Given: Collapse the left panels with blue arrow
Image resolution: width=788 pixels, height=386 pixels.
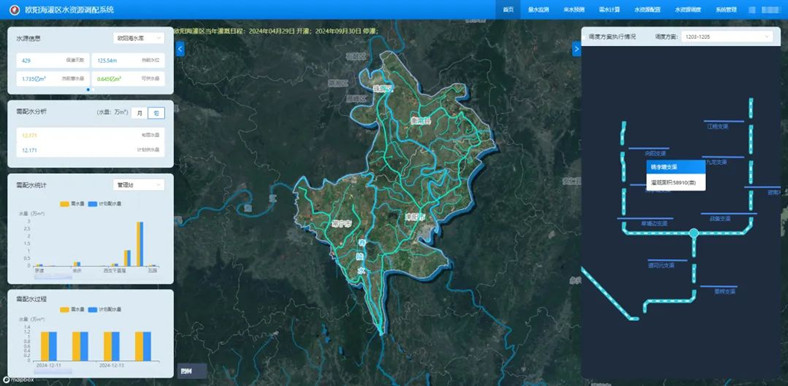Looking at the screenshot, I should (x=180, y=49).
